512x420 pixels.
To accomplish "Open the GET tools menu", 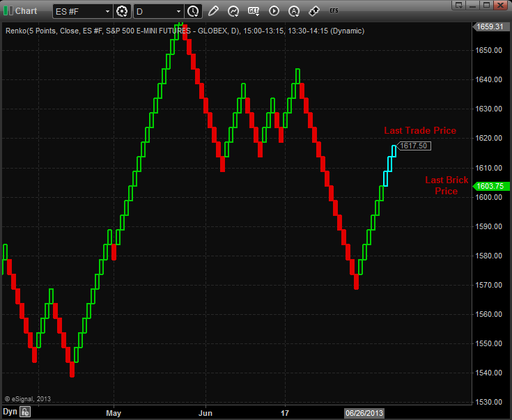I will tap(254, 11).
